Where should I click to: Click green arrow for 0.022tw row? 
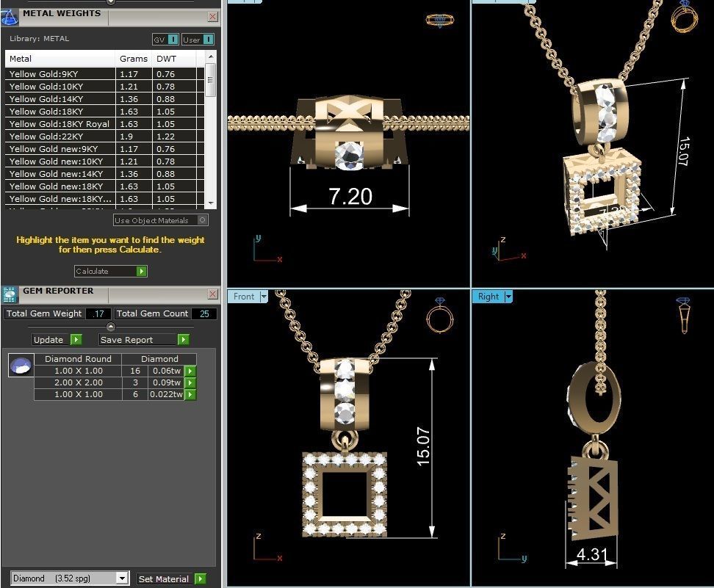pyautogui.click(x=190, y=395)
